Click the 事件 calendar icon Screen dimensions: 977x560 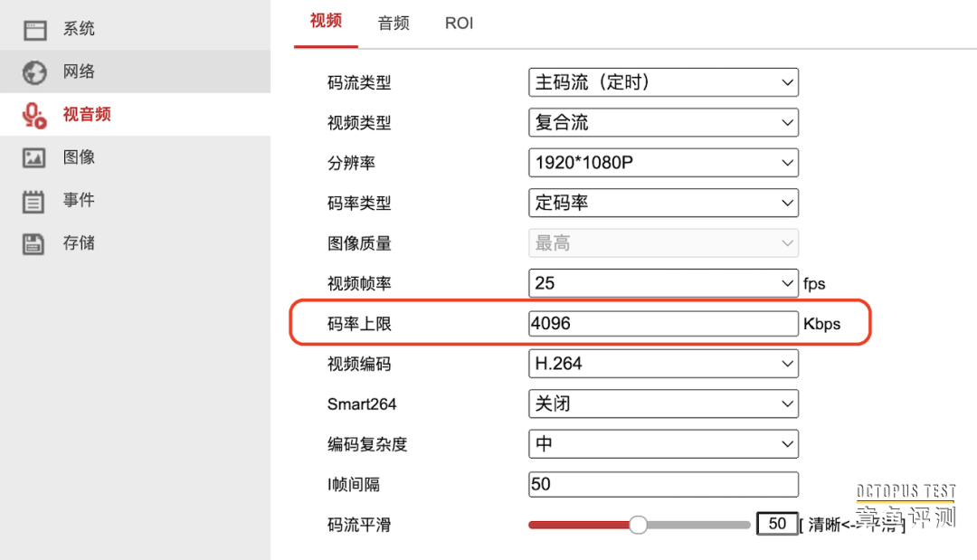[33, 200]
